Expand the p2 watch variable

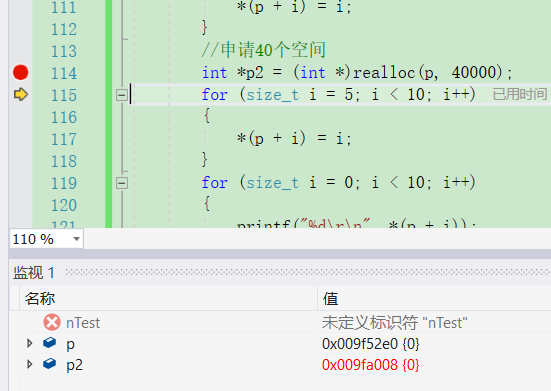(30, 364)
